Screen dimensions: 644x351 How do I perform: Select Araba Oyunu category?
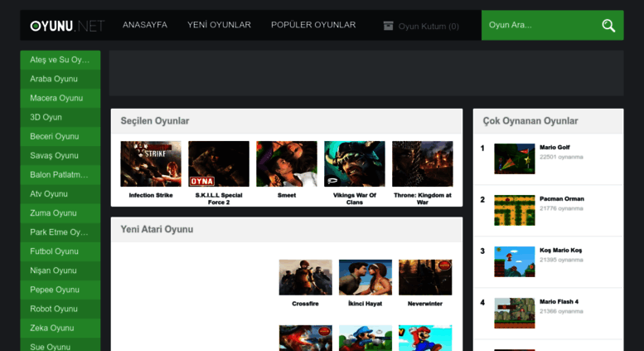[x=61, y=79]
